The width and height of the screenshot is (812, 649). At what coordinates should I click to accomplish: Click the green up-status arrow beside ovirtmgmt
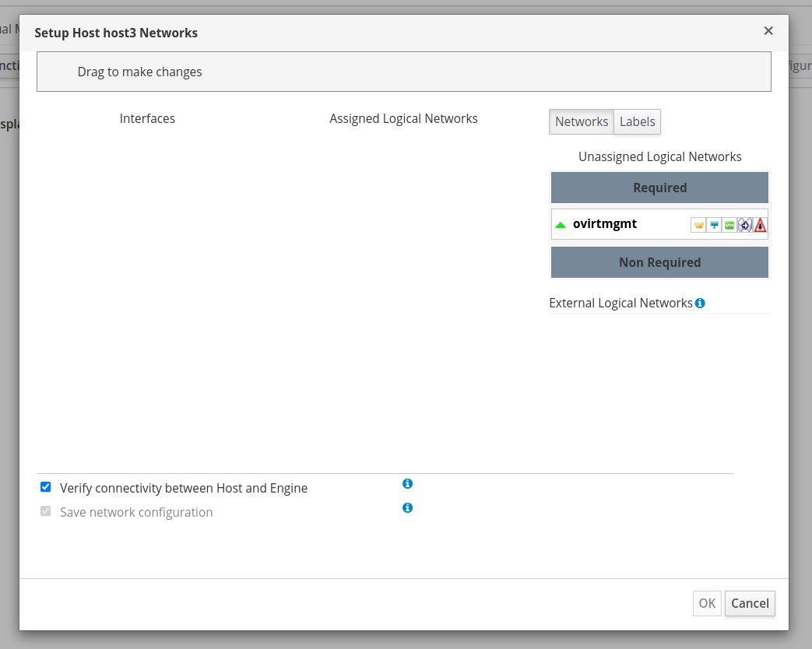[x=561, y=225]
